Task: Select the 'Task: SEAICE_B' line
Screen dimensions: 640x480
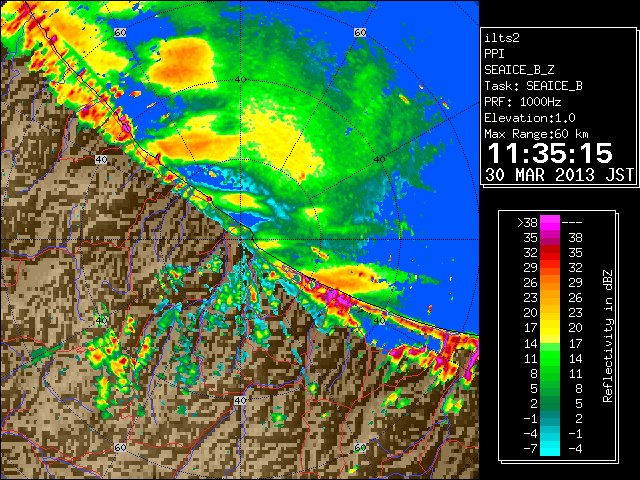Action: point(533,86)
